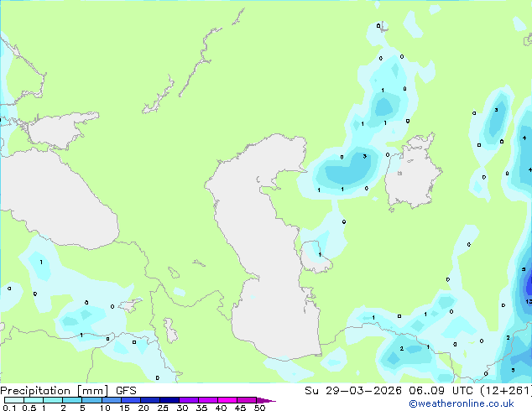Viewport: 532px width, 411px height.
Task: Click the legend label "0.5"
Action: (x=29, y=408)
